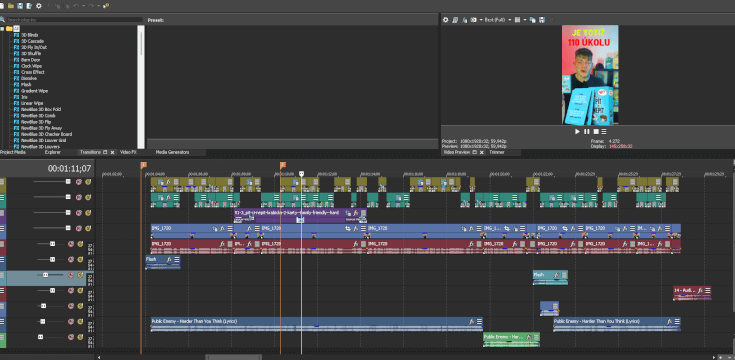
Task: Click the fx icon on the purple overlay clip
Action: pos(355,213)
